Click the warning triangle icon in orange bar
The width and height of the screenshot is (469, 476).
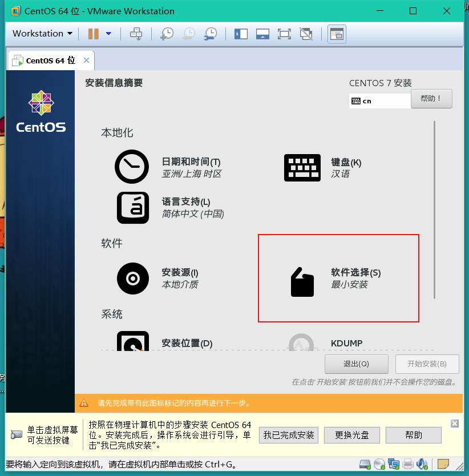point(84,403)
